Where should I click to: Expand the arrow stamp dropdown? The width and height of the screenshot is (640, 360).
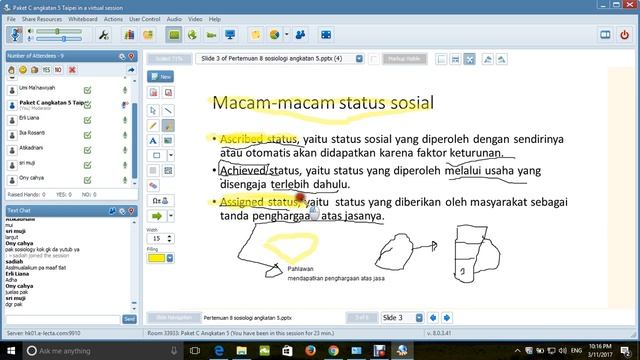[x=171, y=216]
